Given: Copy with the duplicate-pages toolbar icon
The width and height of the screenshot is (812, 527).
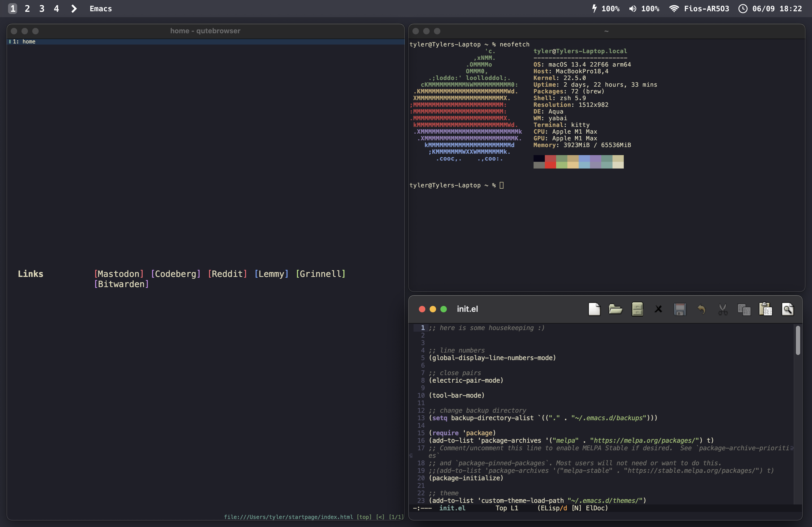Looking at the screenshot, I should pos(744,310).
